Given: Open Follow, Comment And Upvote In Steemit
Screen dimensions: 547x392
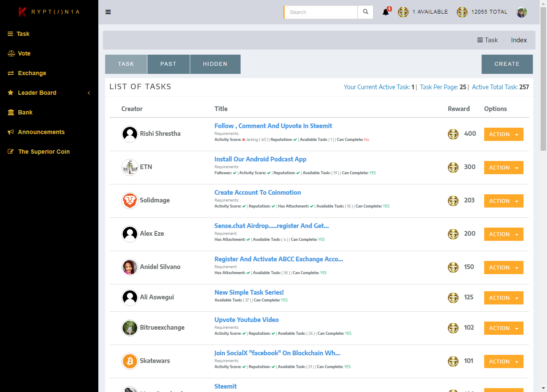Looking at the screenshot, I should tap(273, 126).
